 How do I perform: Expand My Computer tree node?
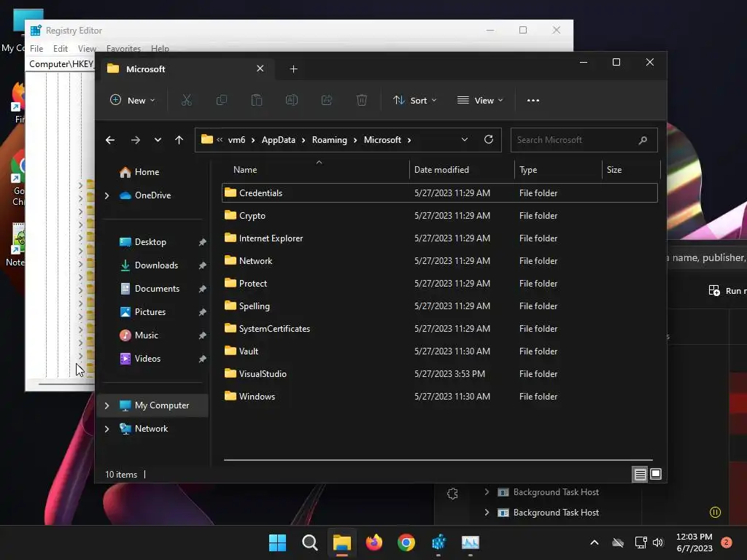(x=107, y=405)
